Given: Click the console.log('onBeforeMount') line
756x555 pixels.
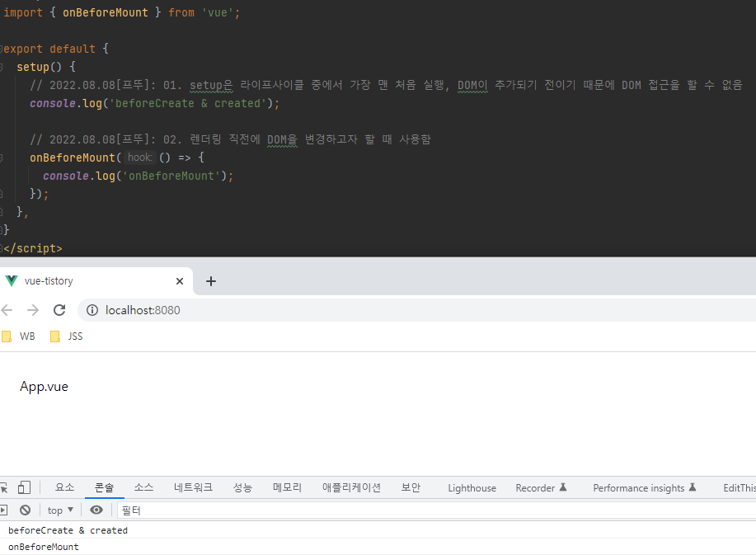Looking at the screenshot, I should (x=138, y=176).
